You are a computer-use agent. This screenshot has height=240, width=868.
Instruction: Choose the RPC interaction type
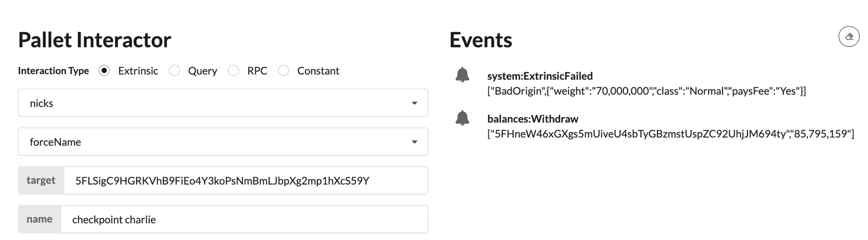click(x=233, y=71)
